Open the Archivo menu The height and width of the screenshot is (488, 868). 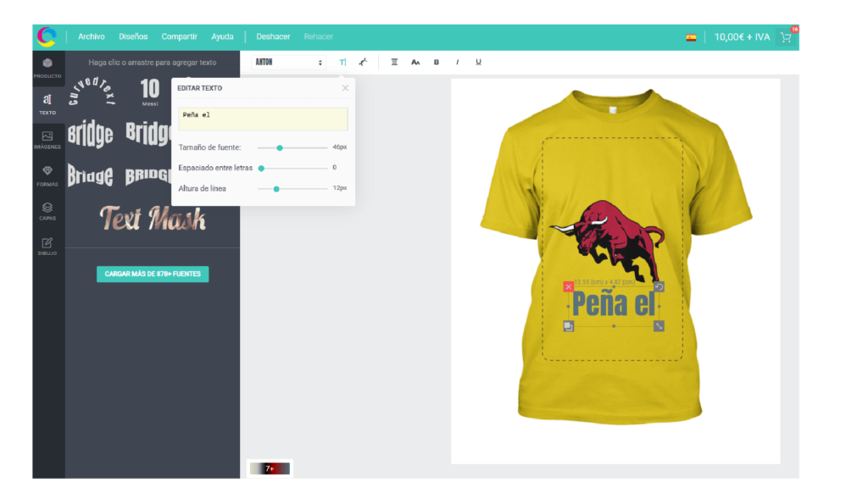(92, 36)
